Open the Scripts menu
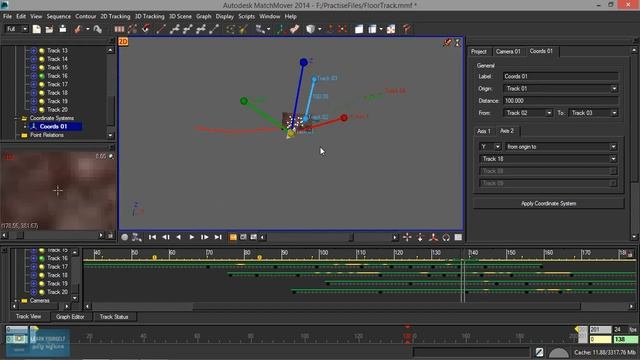Viewport: 640px width, 360px height. tap(246, 17)
